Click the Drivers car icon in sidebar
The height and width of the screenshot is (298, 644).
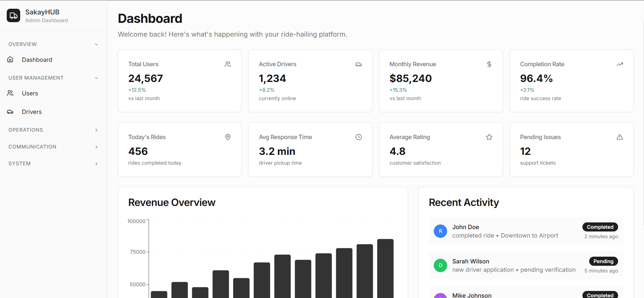10,112
